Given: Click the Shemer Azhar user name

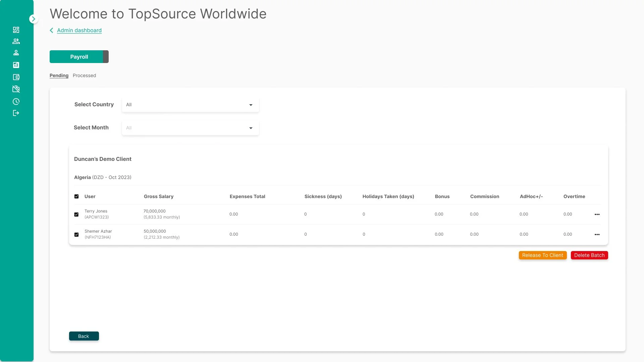Looking at the screenshot, I should (98, 231).
